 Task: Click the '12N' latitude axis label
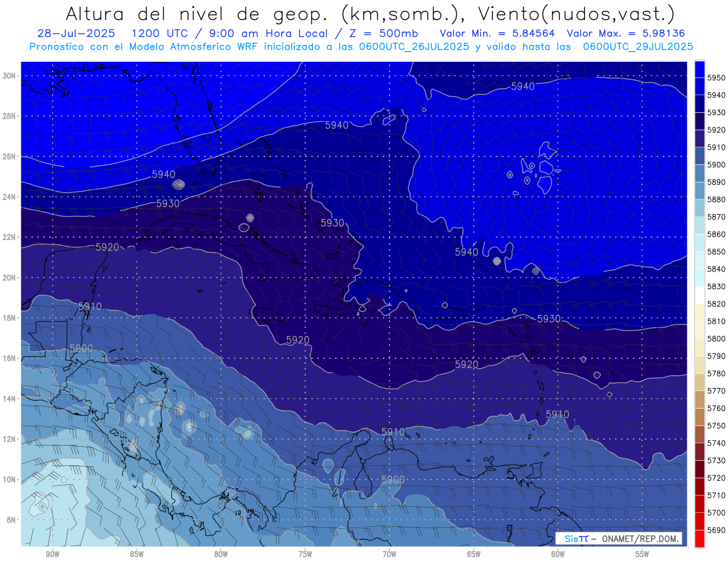point(9,439)
